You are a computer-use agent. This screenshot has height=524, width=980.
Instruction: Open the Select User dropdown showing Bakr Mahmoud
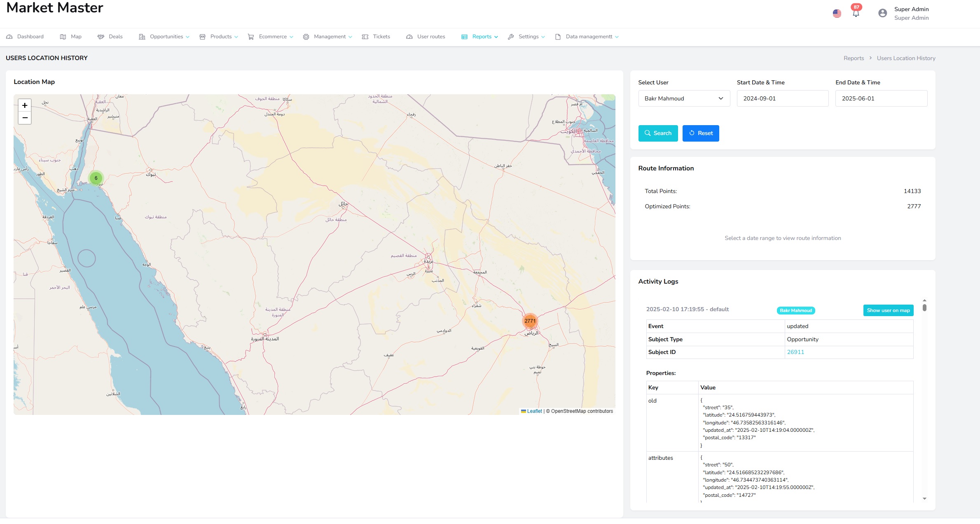tap(683, 98)
